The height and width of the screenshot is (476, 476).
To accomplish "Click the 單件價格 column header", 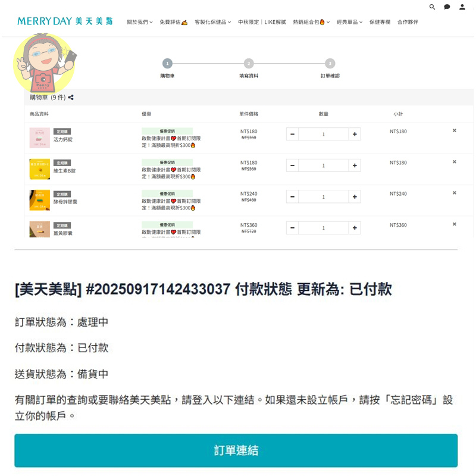I will click(249, 114).
